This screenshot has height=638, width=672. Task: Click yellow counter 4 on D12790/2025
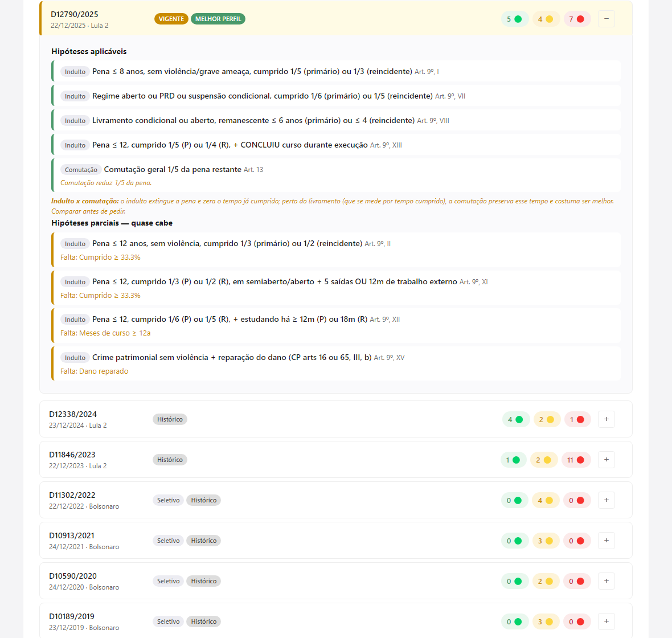(x=546, y=19)
